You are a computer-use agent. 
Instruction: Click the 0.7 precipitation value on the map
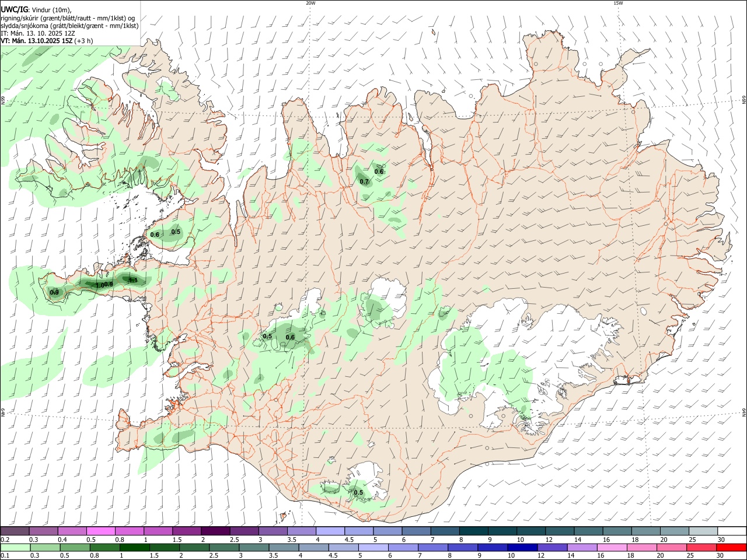365,182
